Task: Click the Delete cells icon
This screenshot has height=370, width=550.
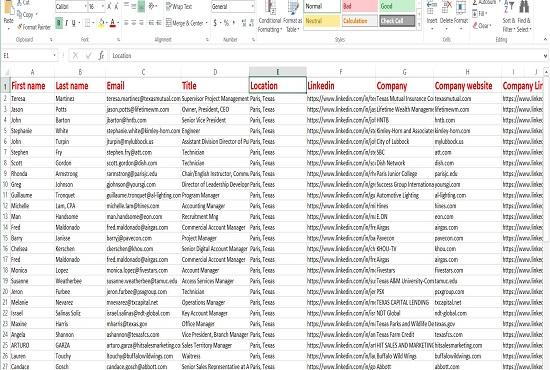Action: (x=446, y=12)
